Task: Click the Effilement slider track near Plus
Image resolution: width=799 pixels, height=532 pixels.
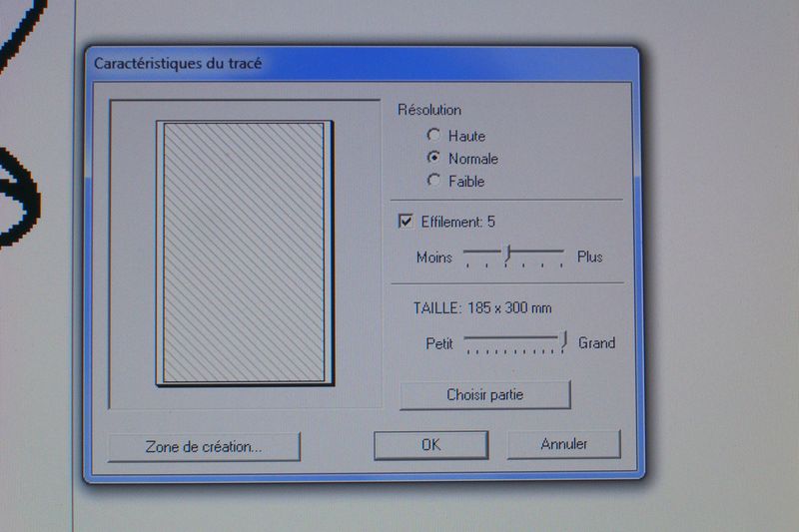Action: pyautogui.click(x=549, y=253)
